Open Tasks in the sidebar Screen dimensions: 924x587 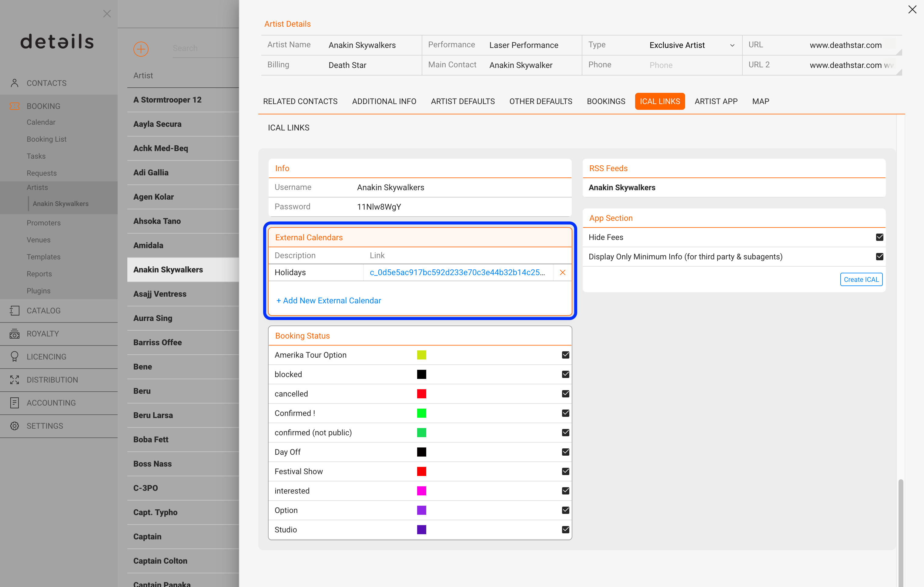coord(36,156)
